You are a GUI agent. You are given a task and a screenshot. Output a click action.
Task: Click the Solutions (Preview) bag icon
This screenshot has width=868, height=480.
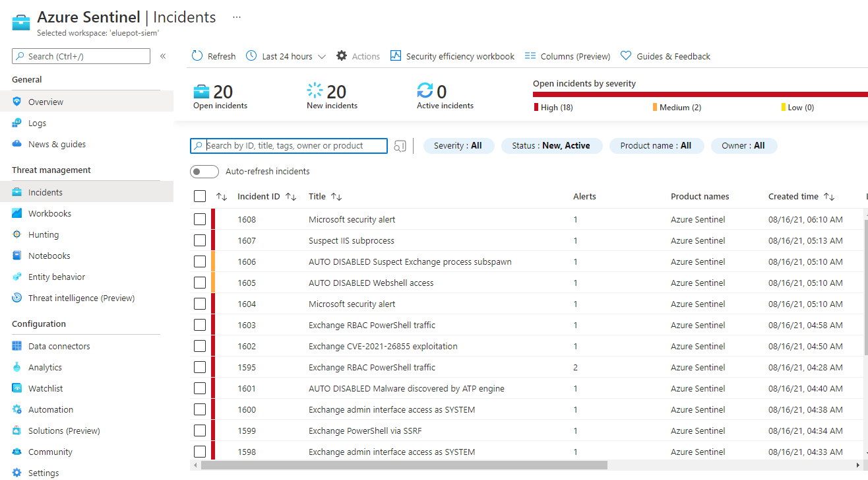tap(17, 430)
